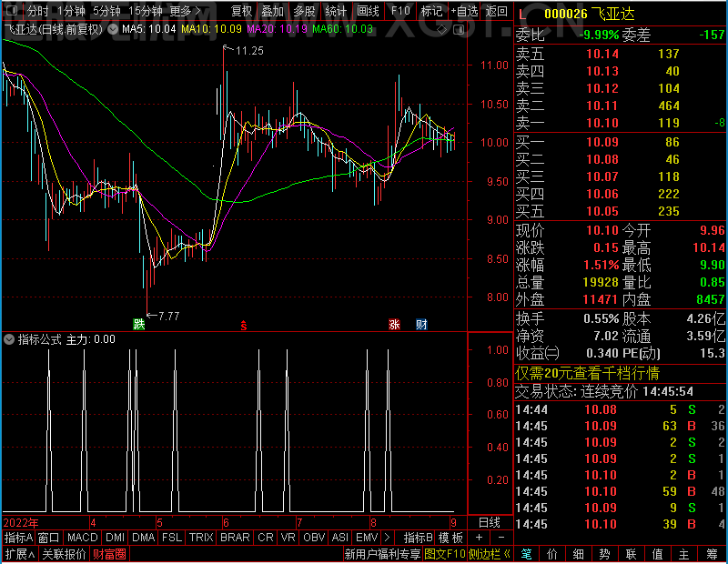Screen dimensions: 728x564
Task: Select the OBV indicator tab
Action: (314, 538)
